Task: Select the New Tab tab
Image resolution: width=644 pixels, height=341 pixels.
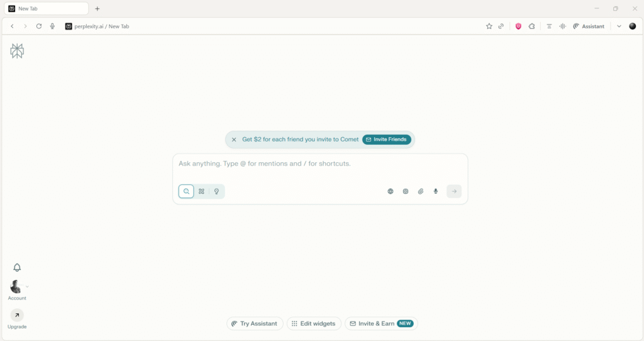Action: [47, 9]
